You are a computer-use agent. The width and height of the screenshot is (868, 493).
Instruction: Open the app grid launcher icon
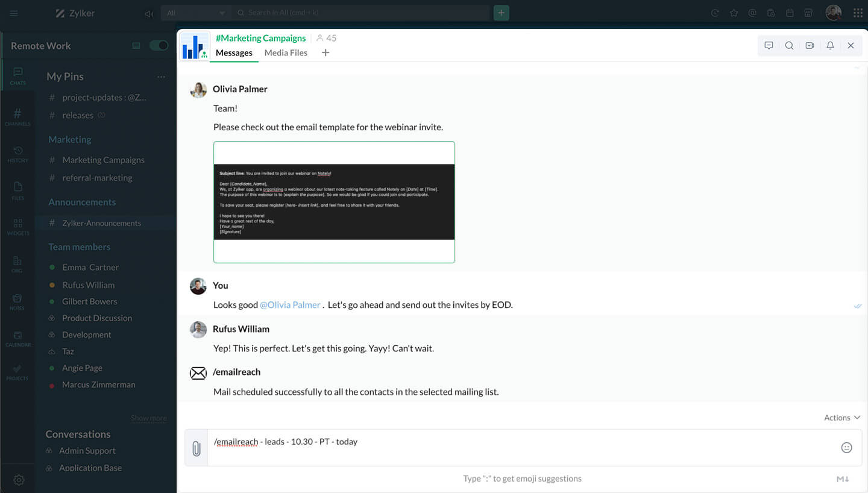[x=858, y=13]
